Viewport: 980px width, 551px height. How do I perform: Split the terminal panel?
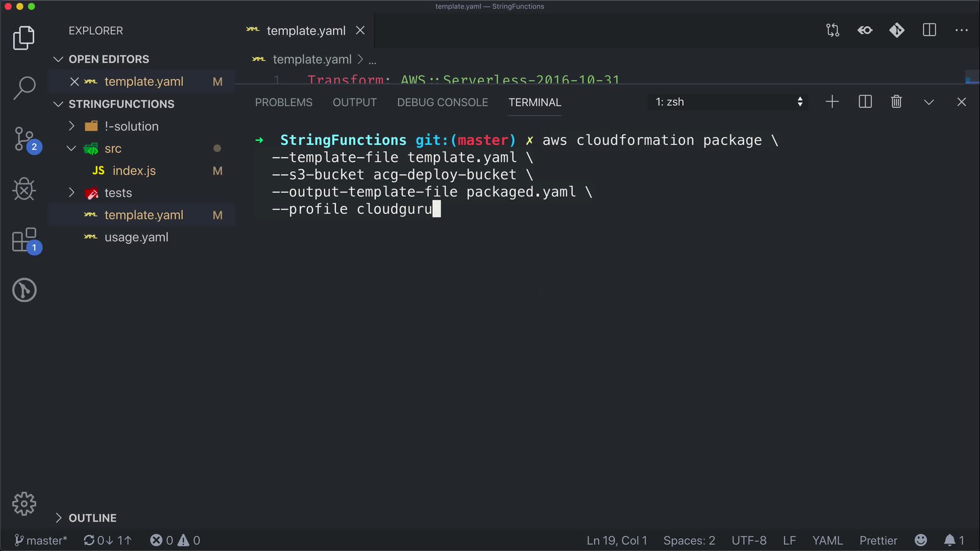(865, 102)
